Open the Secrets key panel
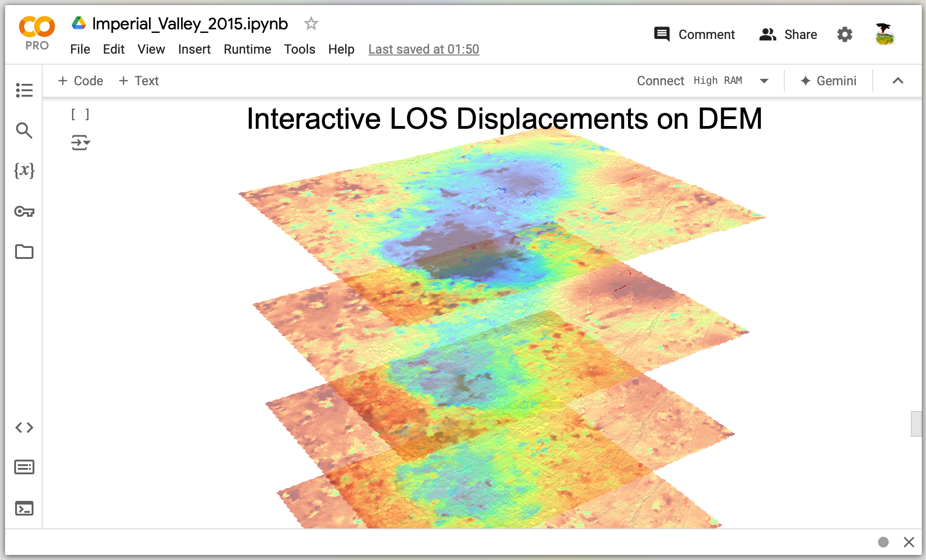Screen dimensions: 926x560 click(24, 211)
